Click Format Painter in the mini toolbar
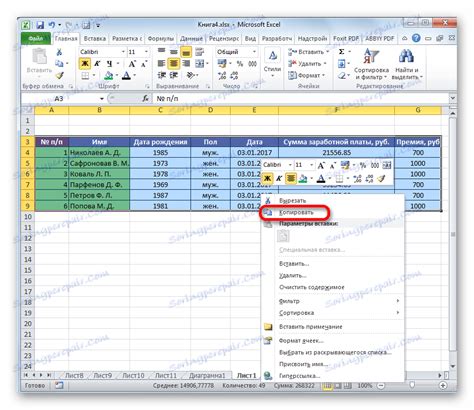 coord(381,179)
